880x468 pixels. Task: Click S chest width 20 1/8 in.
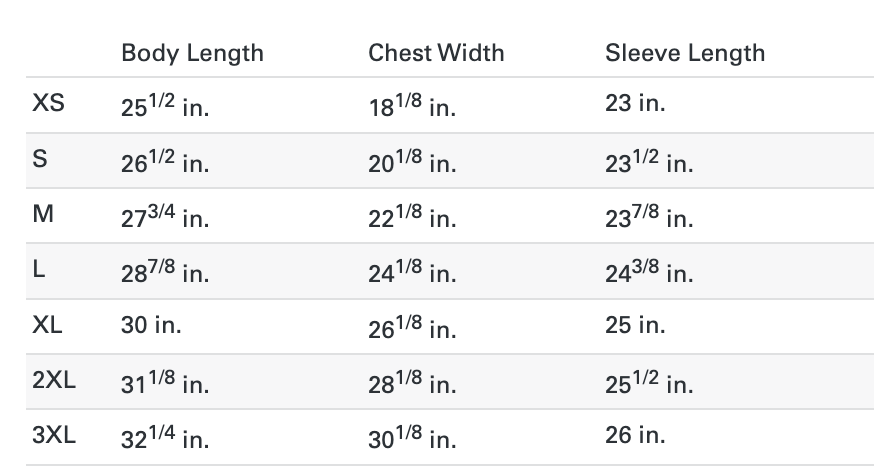(x=412, y=162)
